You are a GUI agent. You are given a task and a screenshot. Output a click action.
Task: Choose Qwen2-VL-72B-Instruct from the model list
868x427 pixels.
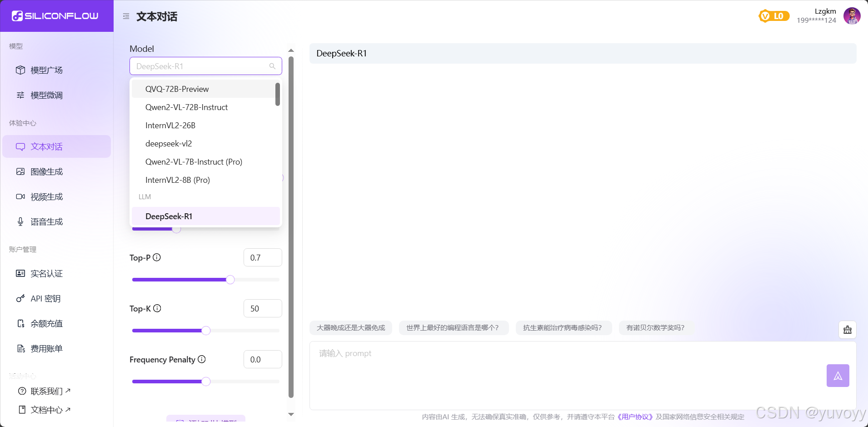206,107
